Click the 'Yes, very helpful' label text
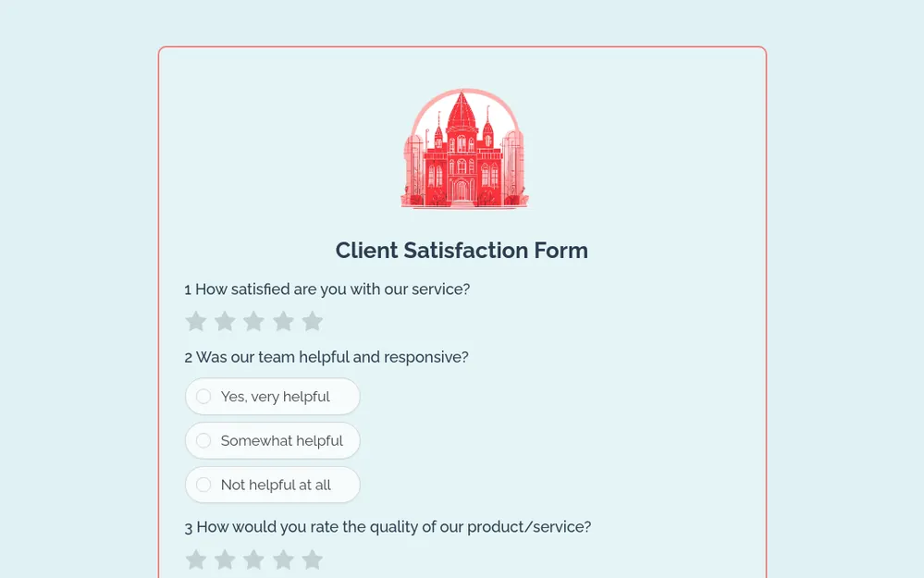 (x=275, y=397)
